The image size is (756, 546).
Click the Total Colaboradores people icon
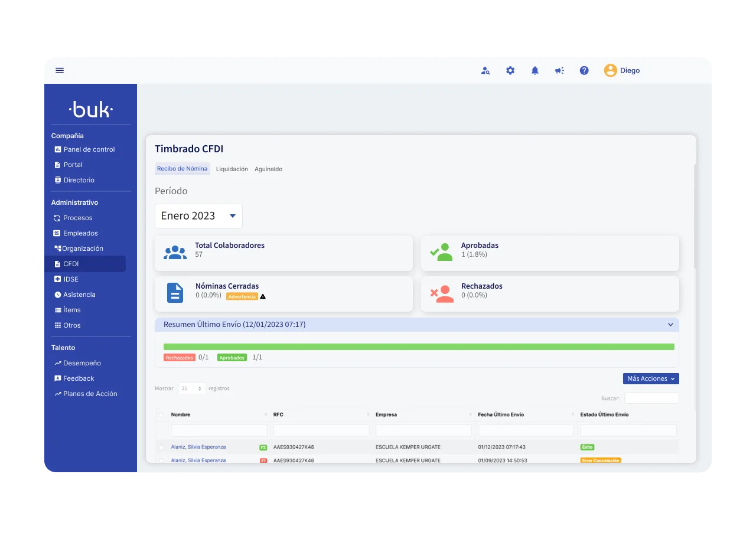click(x=175, y=253)
